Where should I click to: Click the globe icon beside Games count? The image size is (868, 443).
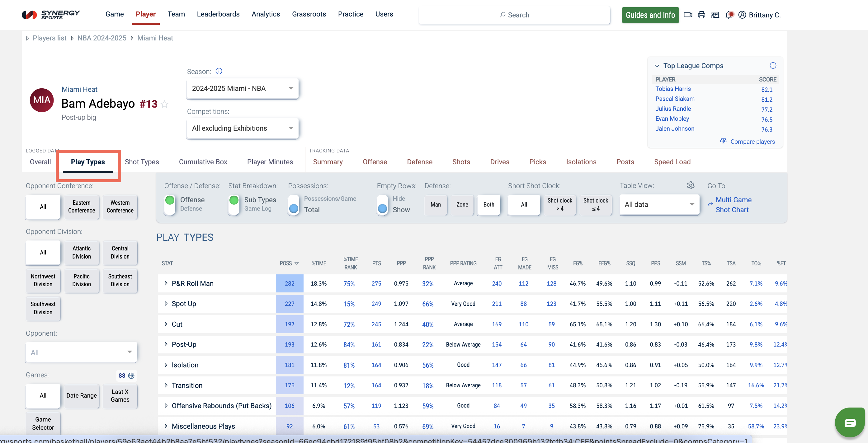tap(131, 375)
